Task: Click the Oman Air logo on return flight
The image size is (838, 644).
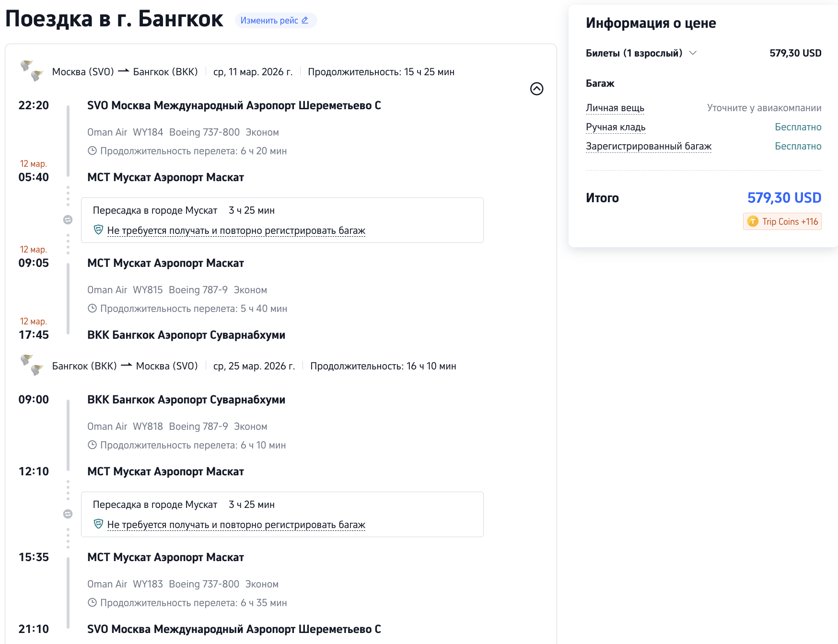Action: click(x=32, y=365)
